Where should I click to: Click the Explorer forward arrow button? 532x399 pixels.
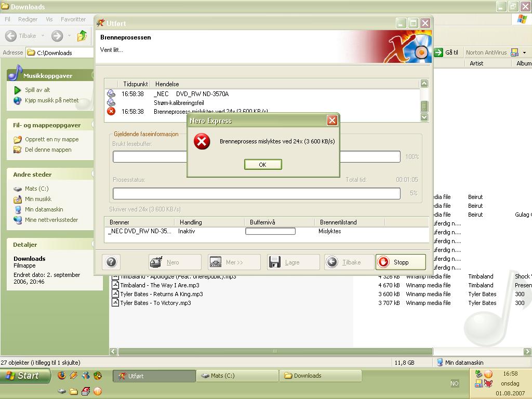tap(57, 36)
